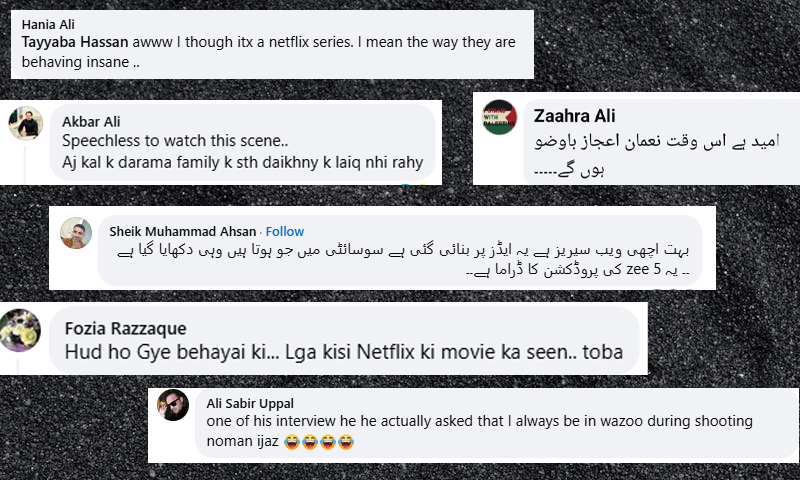Open Akbar Ali's name link

[86, 121]
